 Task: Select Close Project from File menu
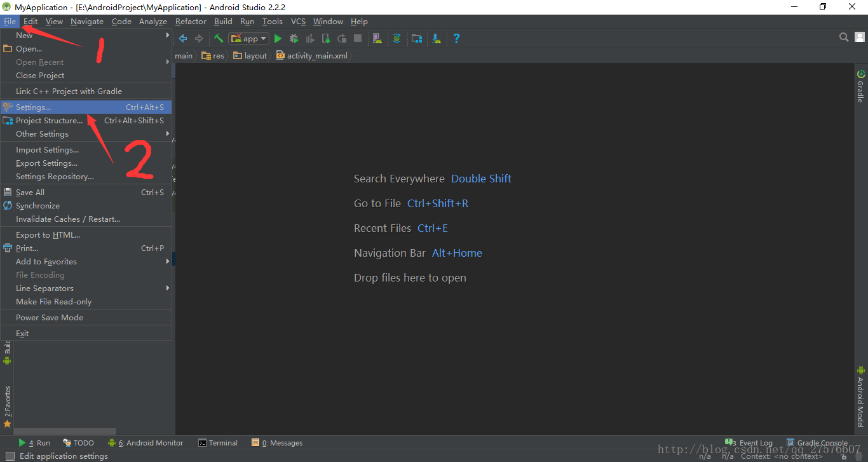point(86,75)
